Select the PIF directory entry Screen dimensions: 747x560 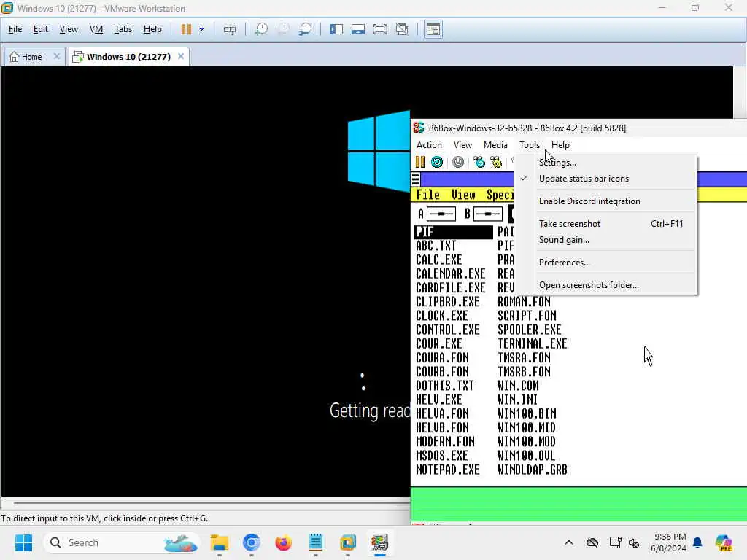click(x=454, y=232)
